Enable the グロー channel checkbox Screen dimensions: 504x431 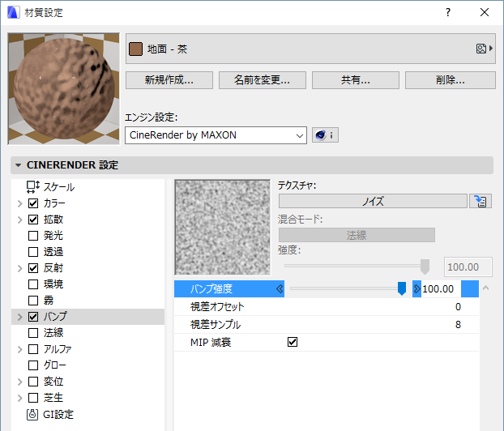pos(33,365)
